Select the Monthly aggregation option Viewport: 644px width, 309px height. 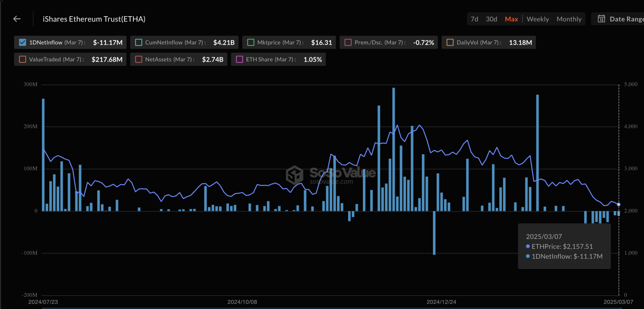[569, 19]
